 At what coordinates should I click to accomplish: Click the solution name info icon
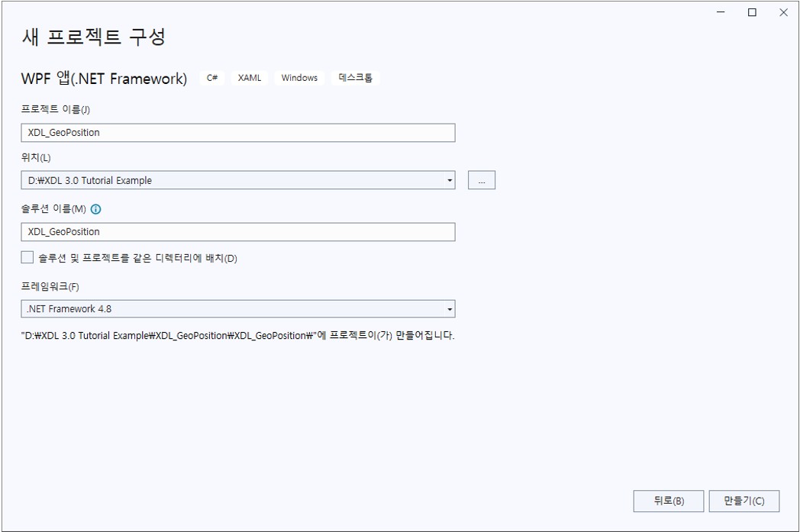pos(95,209)
